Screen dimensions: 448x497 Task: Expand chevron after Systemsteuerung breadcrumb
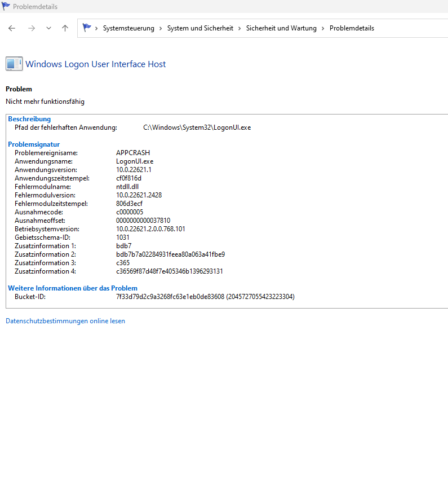[161, 29]
